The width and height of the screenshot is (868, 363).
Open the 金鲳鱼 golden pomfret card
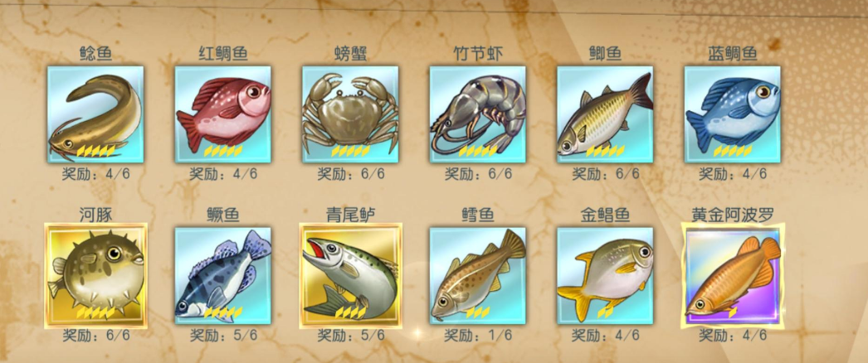605,276
